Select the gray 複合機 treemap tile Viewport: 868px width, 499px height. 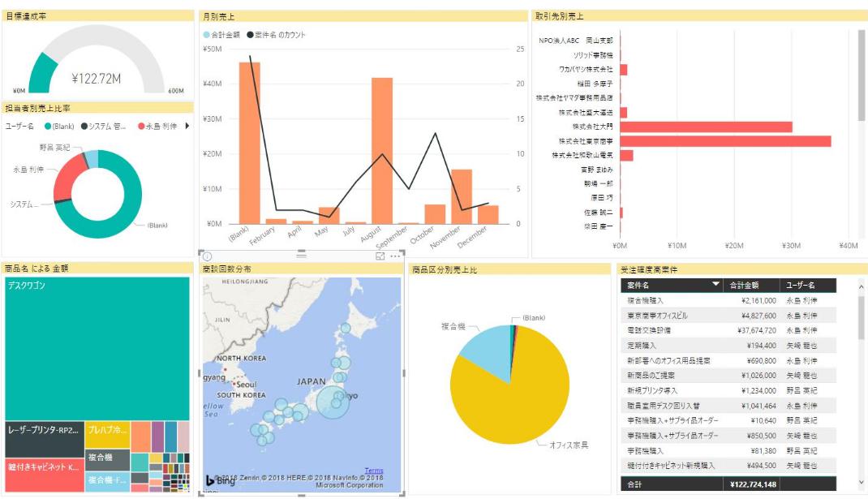(x=107, y=460)
